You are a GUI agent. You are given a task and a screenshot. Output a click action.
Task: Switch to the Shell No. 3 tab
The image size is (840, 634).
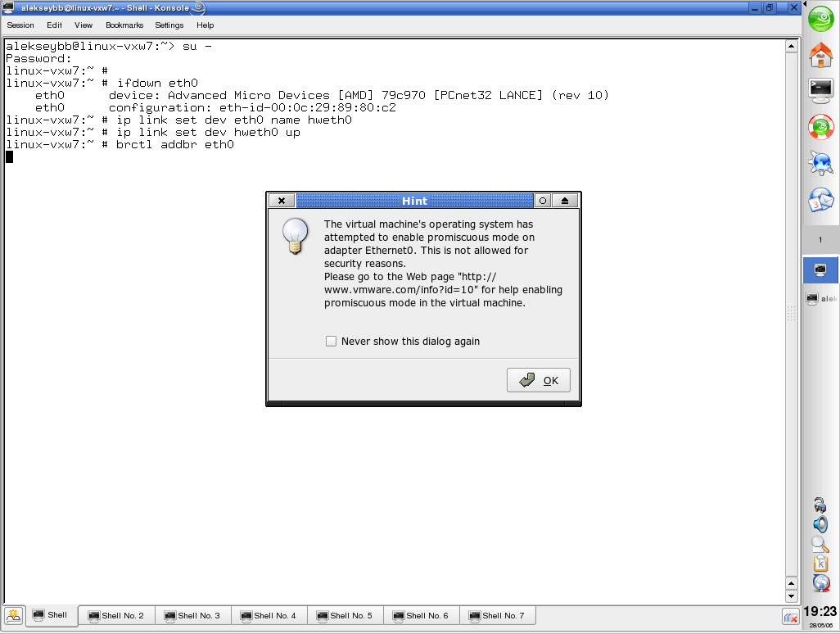point(193,615)
